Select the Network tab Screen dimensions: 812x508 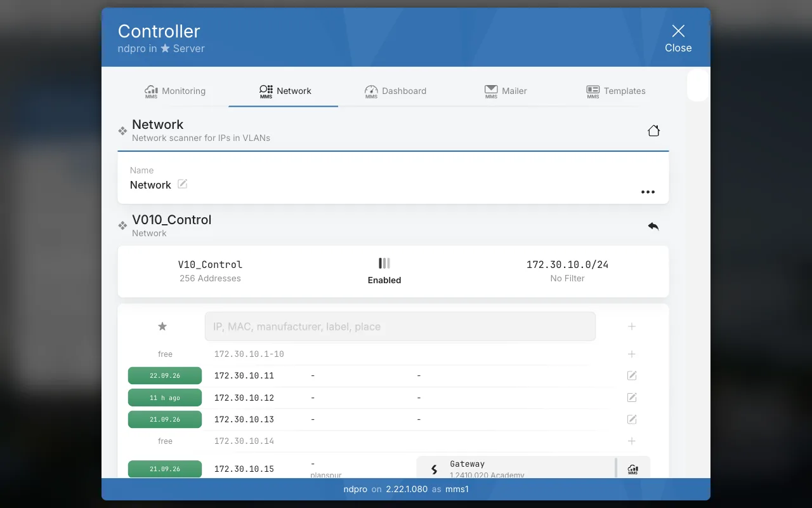click(285, 91)
